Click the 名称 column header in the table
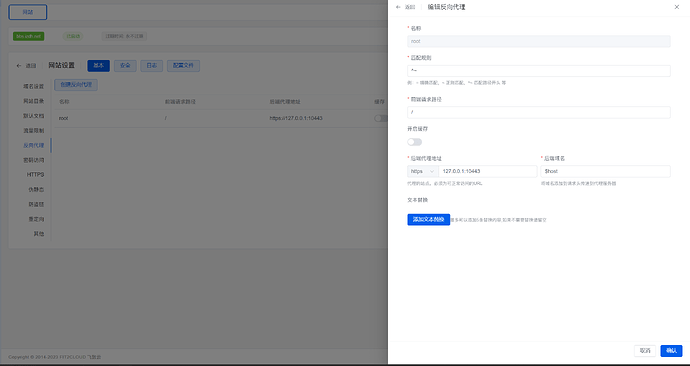Viewport: 690px width, 366px height. (64, 102)
